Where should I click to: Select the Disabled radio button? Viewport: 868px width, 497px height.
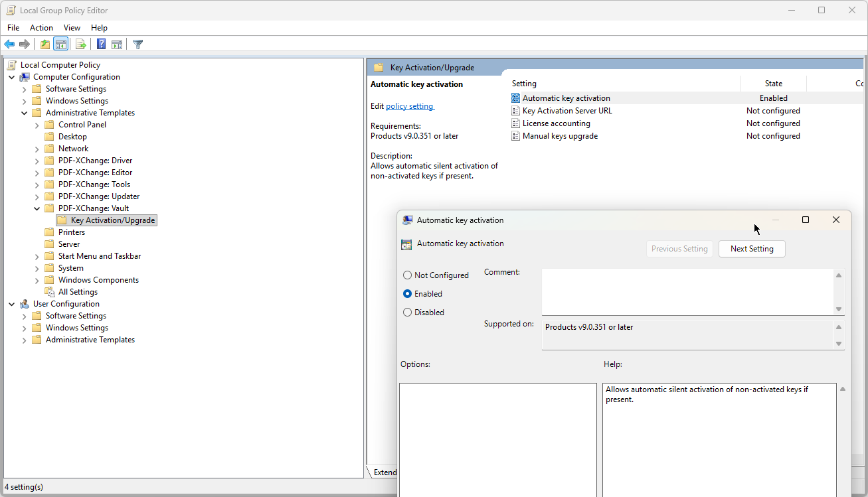point(408,313)
